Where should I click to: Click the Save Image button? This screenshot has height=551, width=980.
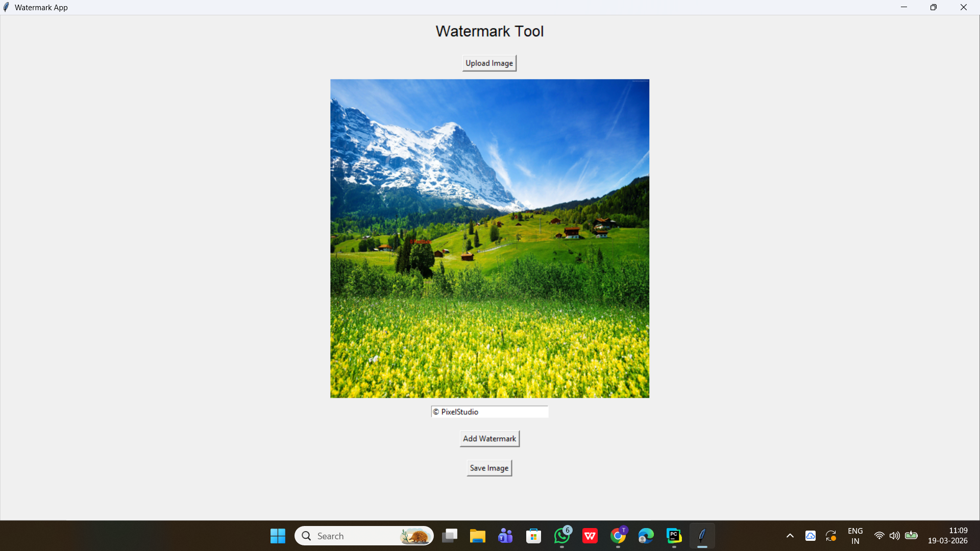(x=488, y=467)
